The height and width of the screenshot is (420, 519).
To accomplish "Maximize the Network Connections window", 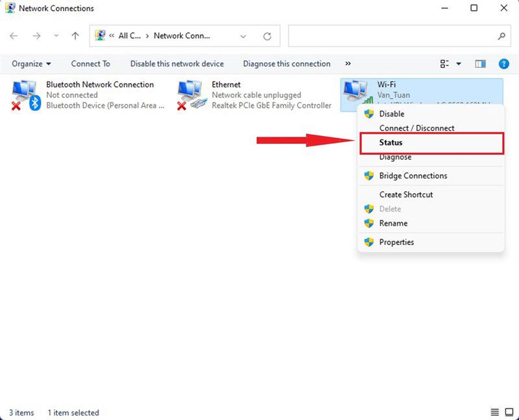I will (x=474, y=8).
